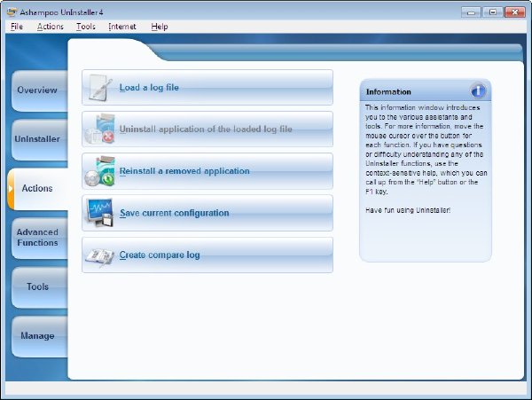Click Uninstall application of the loaded log file
This screenshot has height=400, width=532.
point(206,129)
